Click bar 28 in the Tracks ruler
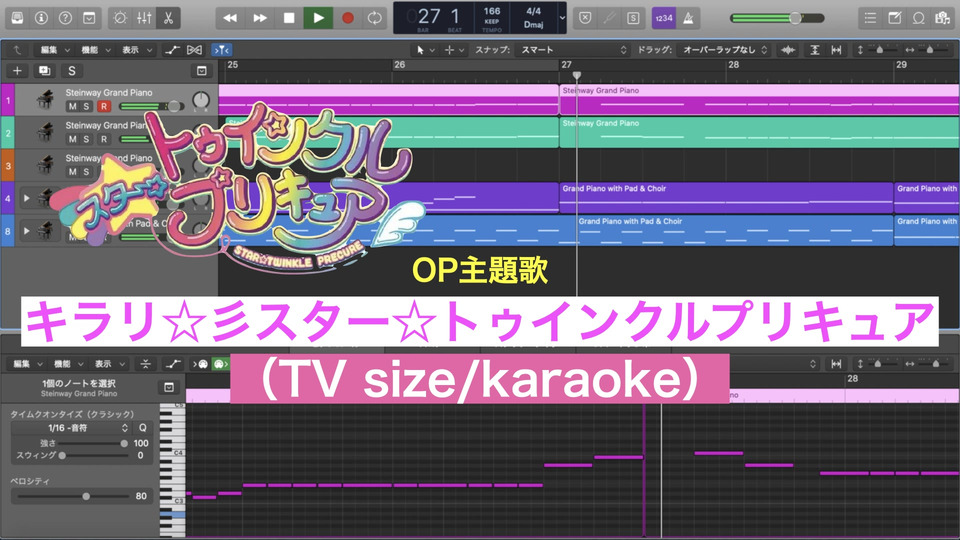960x540 pixels. click(733, 64)
